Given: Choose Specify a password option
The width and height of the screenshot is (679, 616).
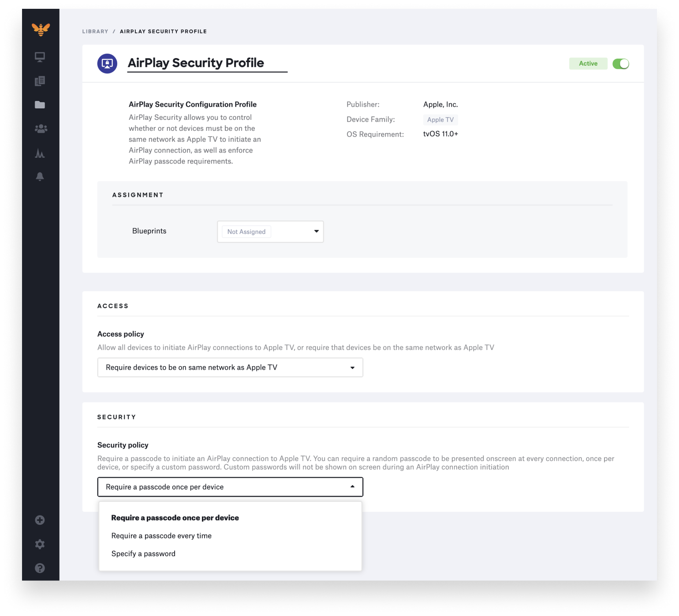Looking at the screenshot, I should pyautogui.click(x=143, y=553).
